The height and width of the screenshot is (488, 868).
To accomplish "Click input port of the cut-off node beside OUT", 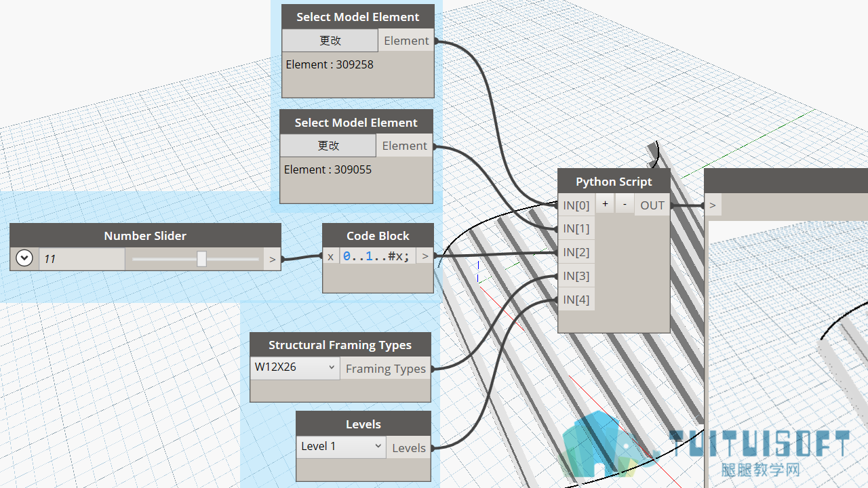I will tap(712, 205).
